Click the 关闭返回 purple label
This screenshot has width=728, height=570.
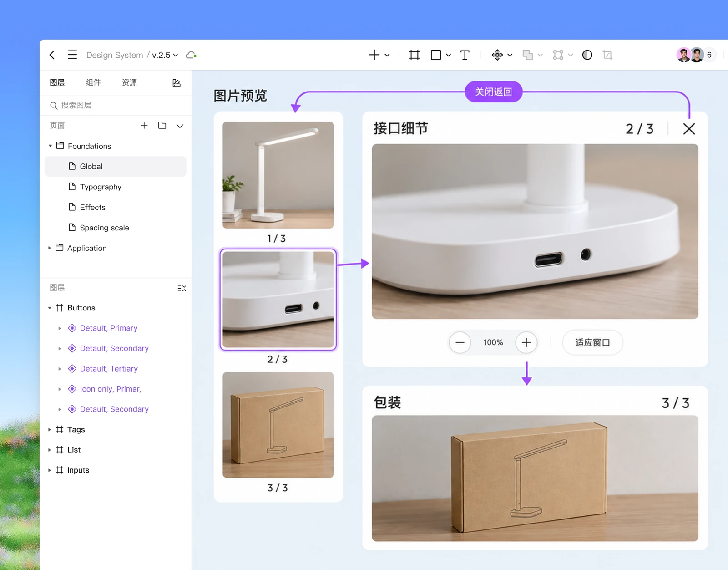tap(493, 92)
